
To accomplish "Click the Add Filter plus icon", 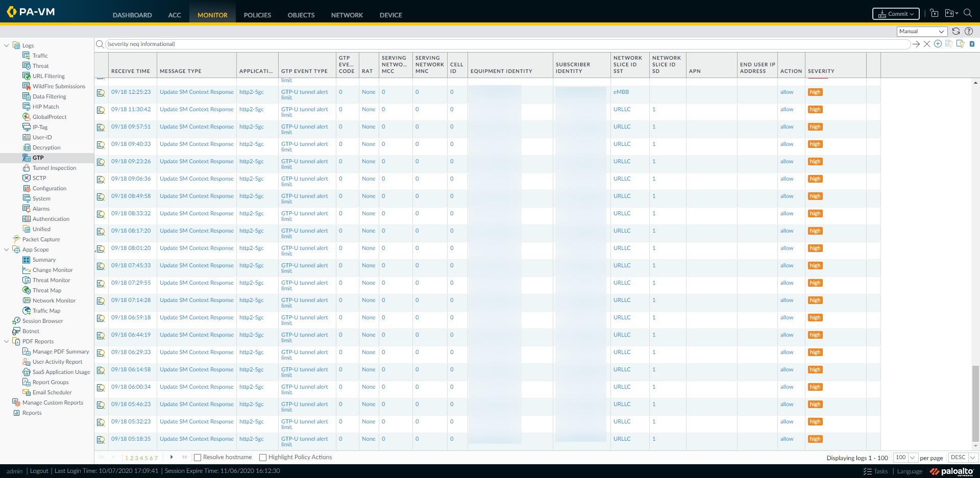I will tap(938, 44).
